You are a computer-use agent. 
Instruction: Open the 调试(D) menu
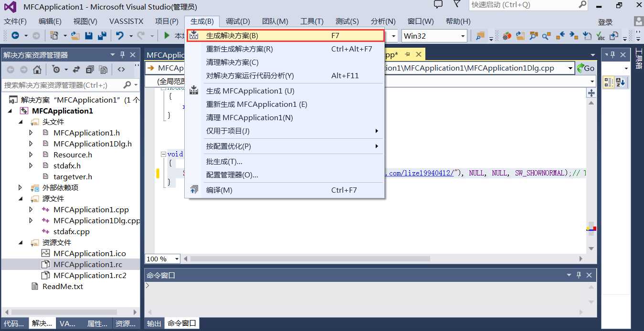pyautogui.click(x=238, y=21)
